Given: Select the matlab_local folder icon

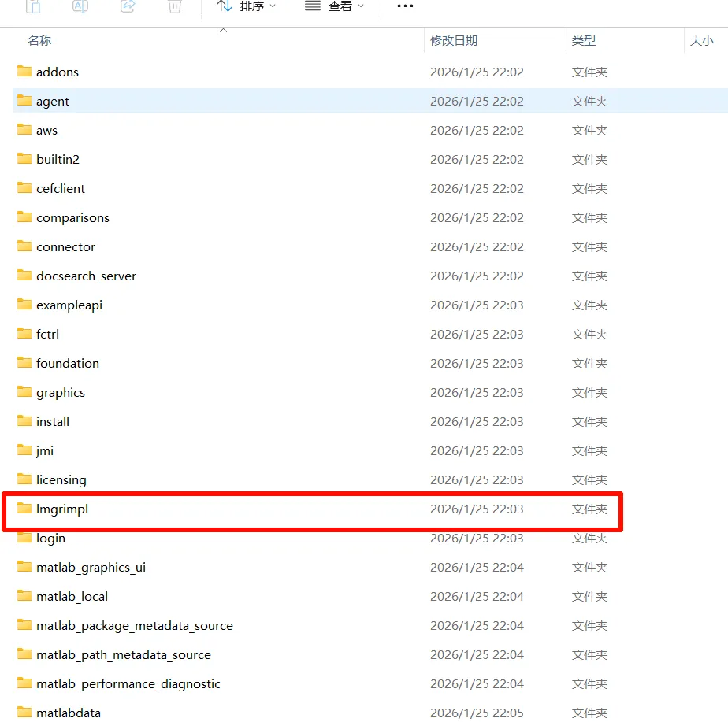Looking at the screenshot, I should click(24, 596).
